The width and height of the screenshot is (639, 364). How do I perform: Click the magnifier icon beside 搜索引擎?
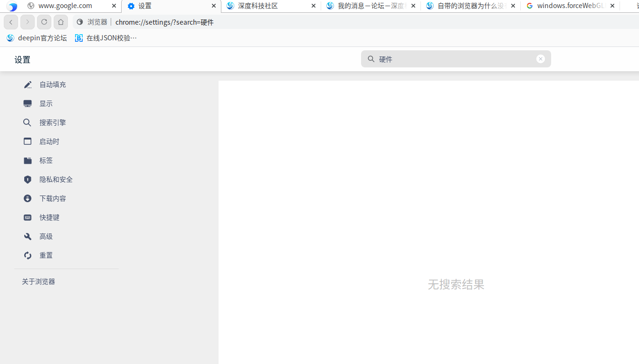tap(28, 122)
